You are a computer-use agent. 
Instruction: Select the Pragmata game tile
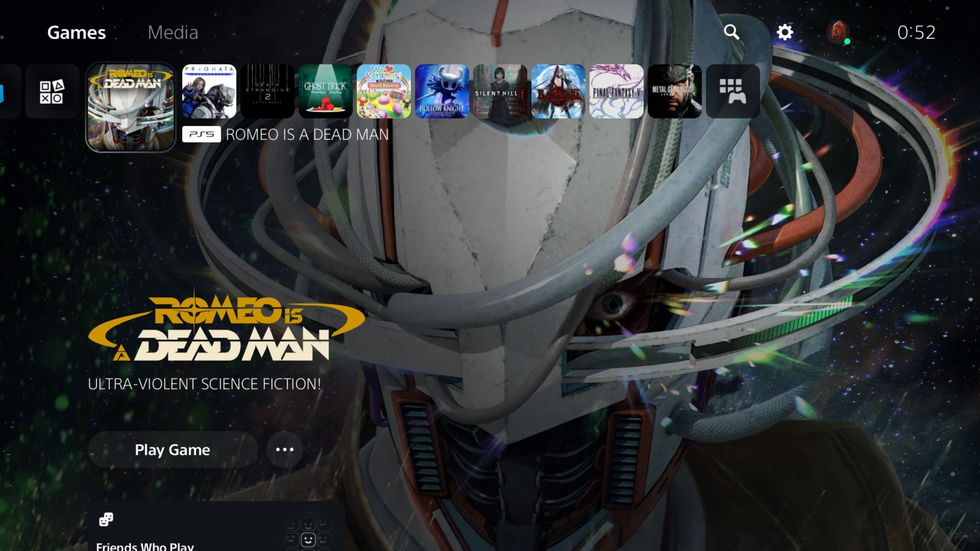209,91
